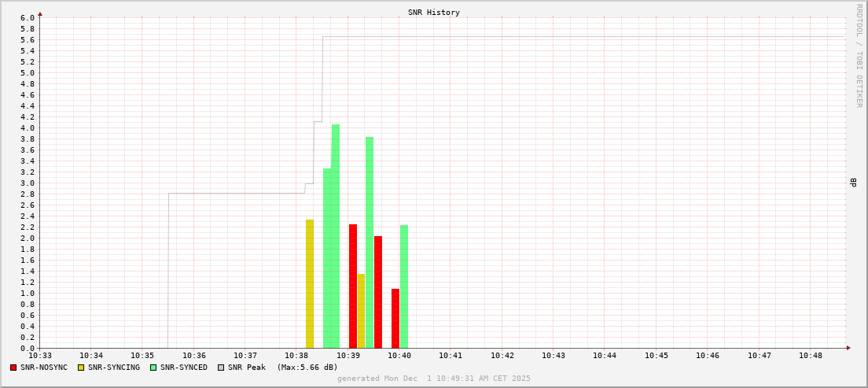
Task: Select the shorter yellow bar after 10:39
Action: 362,311
